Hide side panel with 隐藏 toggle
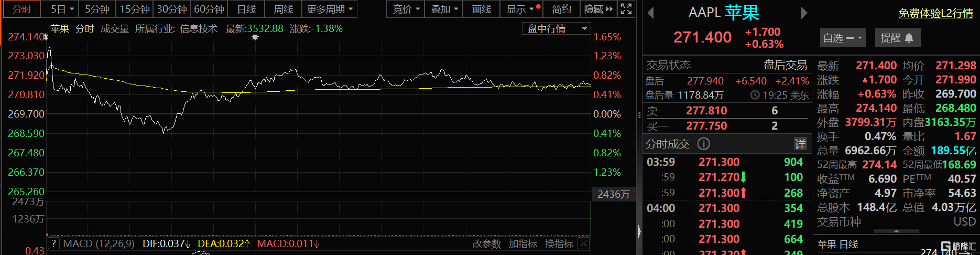The image size is (980, 255). pyautogui.click(x=598, y=9)
